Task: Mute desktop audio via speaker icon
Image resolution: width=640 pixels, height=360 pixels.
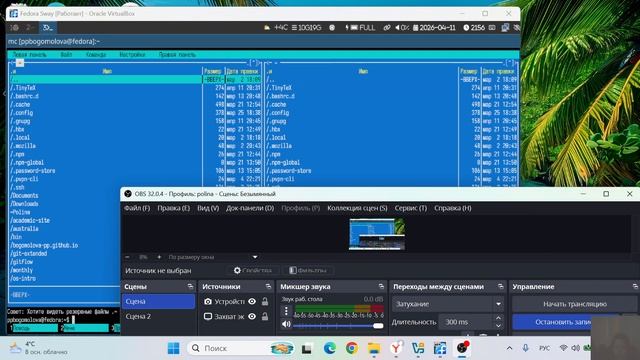Action: click(x=286, y=324)
